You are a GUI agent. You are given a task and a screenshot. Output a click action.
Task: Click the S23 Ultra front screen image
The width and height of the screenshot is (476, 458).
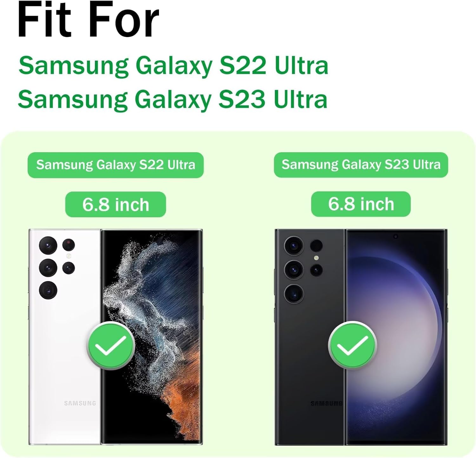tap(396, 337)
